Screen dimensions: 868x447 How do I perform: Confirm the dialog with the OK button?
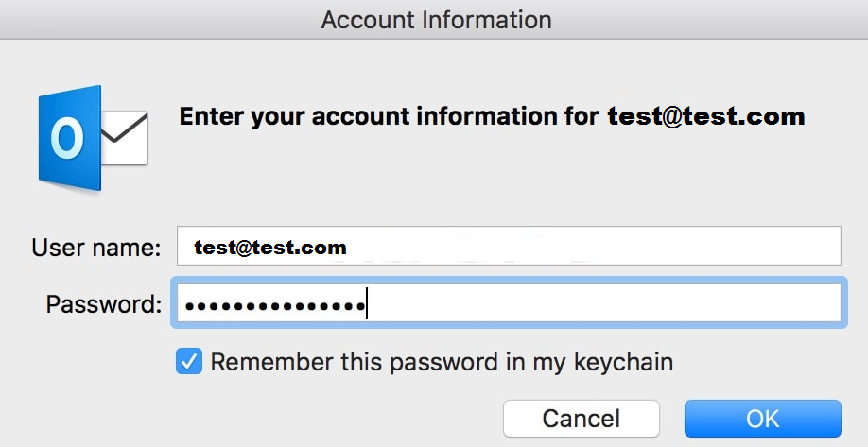(x=763, y=419)
